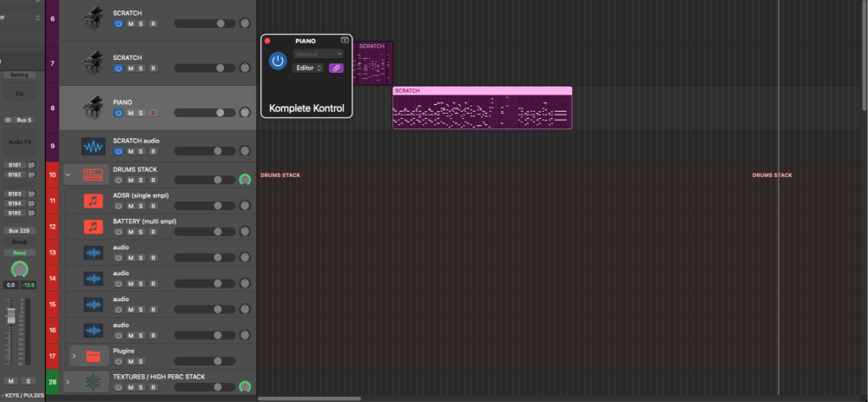Expand the Plugins folder track
The image size is (868, 402).
coord(74,356)
